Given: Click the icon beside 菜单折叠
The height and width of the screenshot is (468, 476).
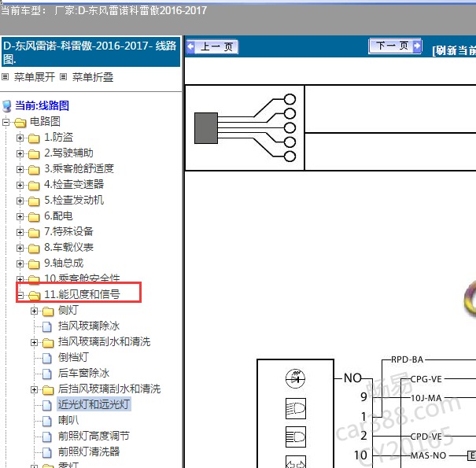Looking at the screenshot, I should click(x=63, y=77).
